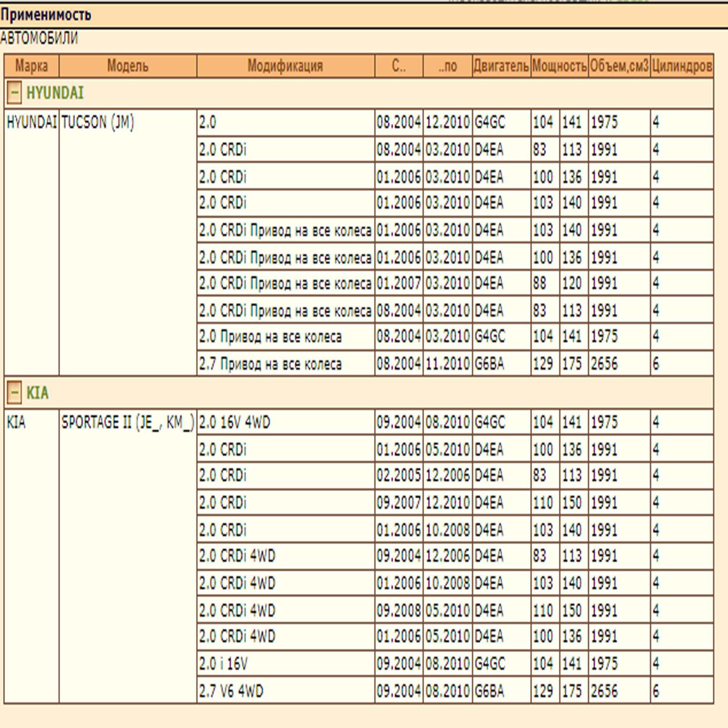Click the Объем,см3 column header
Image resolution: width=728 pixels, height=728 pixels.
point(619,66)
